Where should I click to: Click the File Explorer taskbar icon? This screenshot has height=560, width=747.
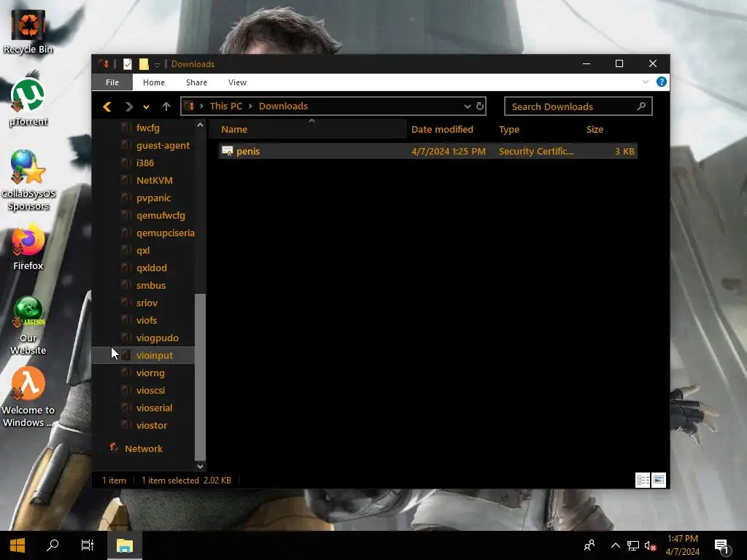pyautogui.click(x=124, y=545)
